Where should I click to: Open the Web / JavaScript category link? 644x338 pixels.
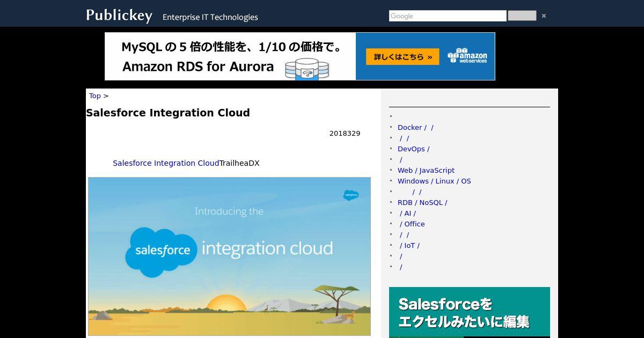[426, 170]
